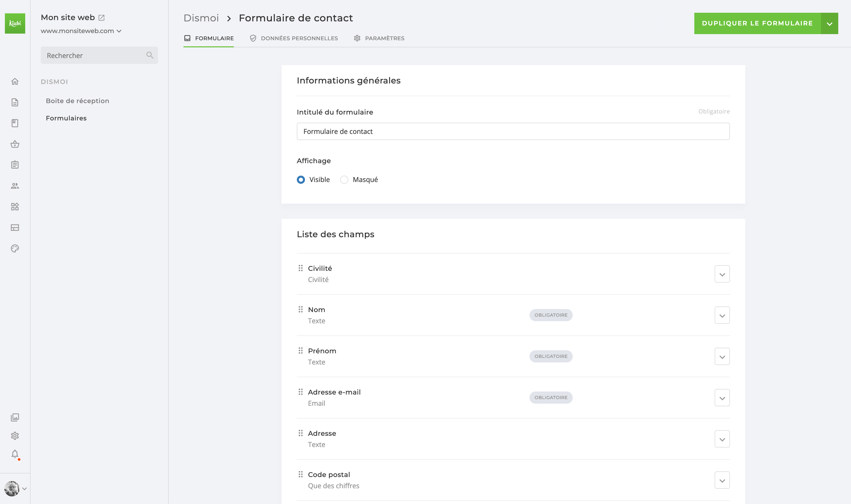Open the home dashboard icon in sidebar
Screen dimensions: 851x504
coord(15,81)
